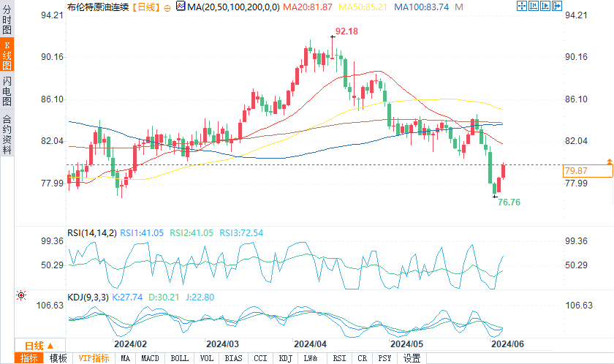Switch to 闪电图 view
614x364 pixels.
(7, 91)
